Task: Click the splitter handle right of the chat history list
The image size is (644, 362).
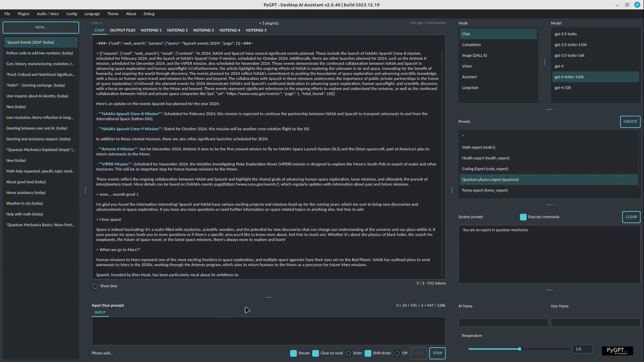Action: [85, 190]
